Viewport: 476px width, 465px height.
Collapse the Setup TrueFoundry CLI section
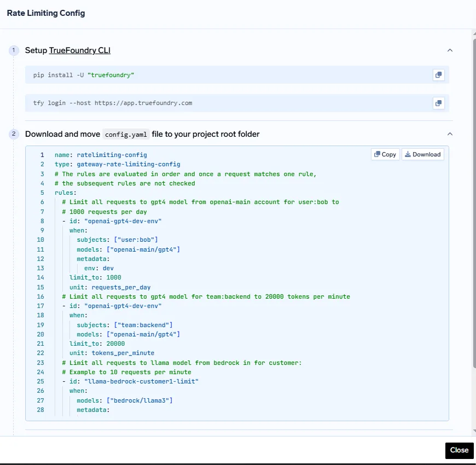click(x=450, y=50)
